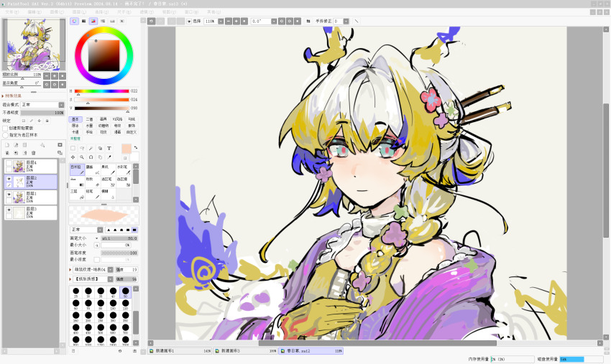Select the 厚涂 brush category
This screenshot has width=611, height=364.
[75, 126]
